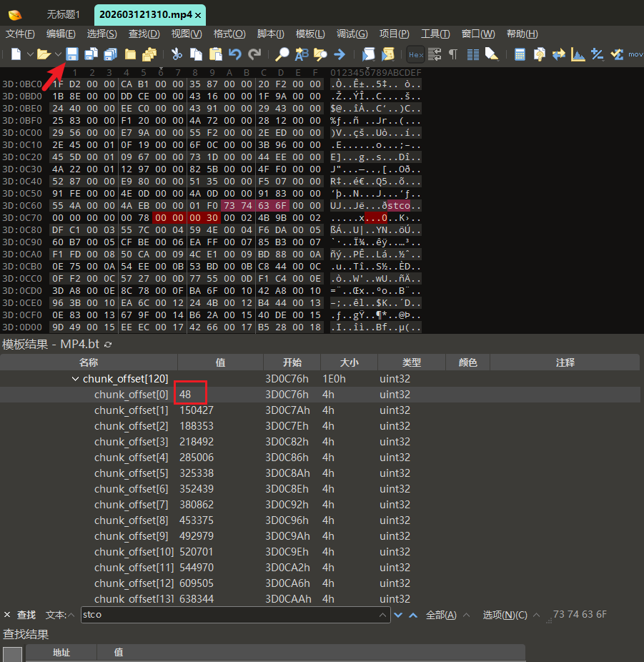Click the Cut scissors icon
The image size is (644, 662).
point(177,54)
